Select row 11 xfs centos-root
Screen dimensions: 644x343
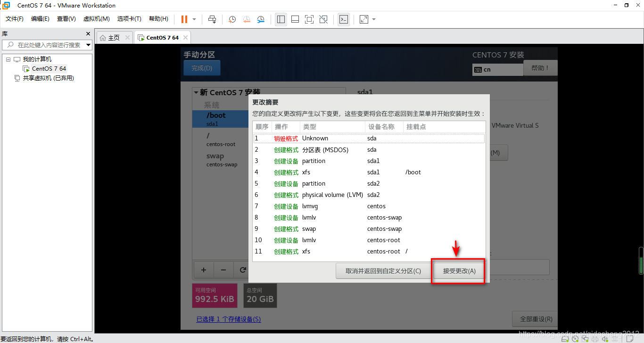369,252
